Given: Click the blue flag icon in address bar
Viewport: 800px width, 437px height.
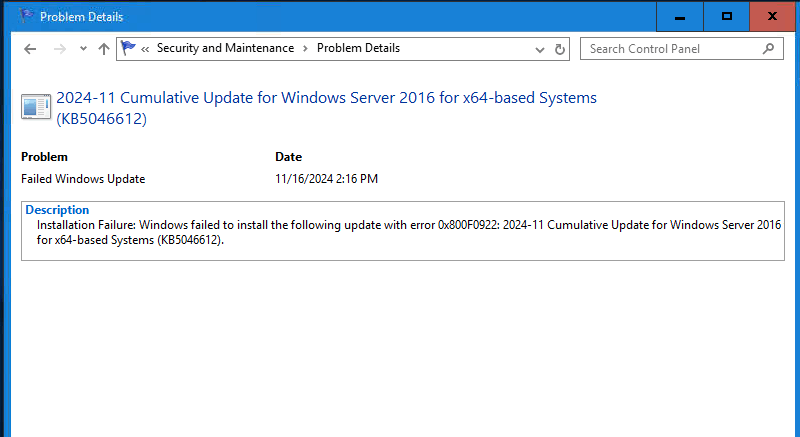Looking at the screenshot, I should pos(128,48).
